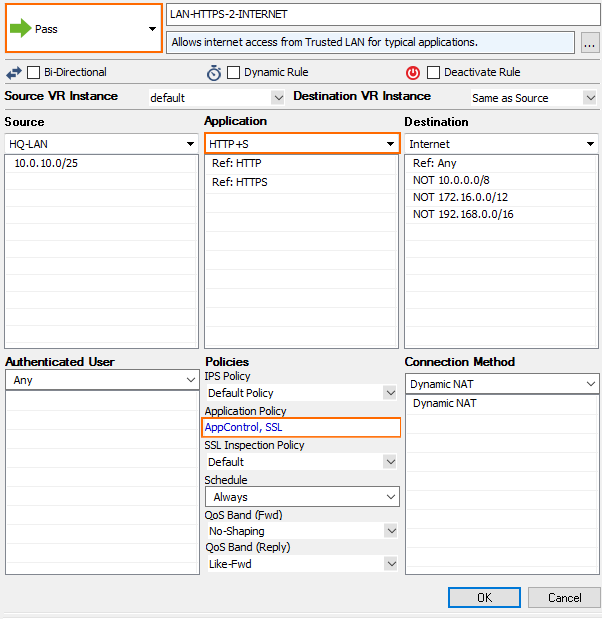Click the green Pass arrow icon
Image resolution: width=602 pixels, height=619 pixels.
[20, 29]
